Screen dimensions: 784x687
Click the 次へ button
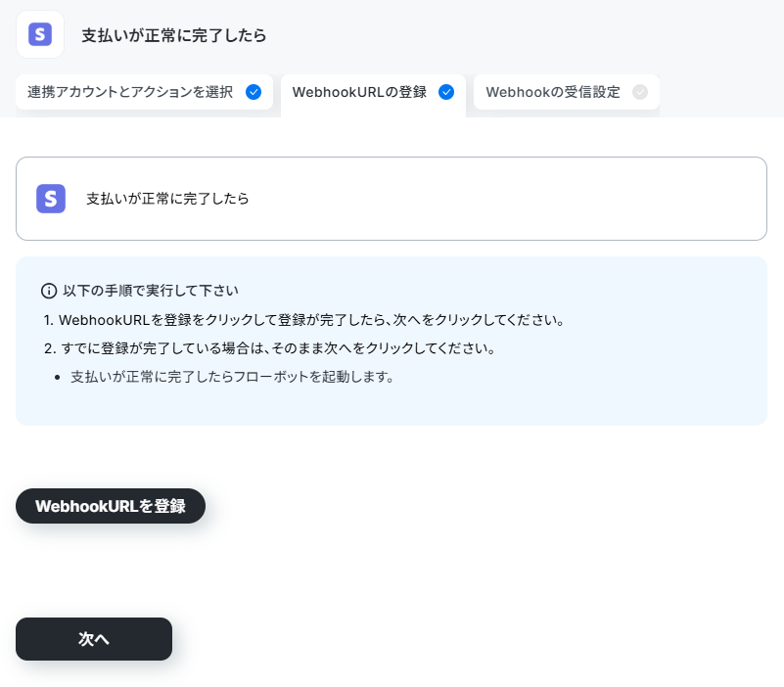94,639
